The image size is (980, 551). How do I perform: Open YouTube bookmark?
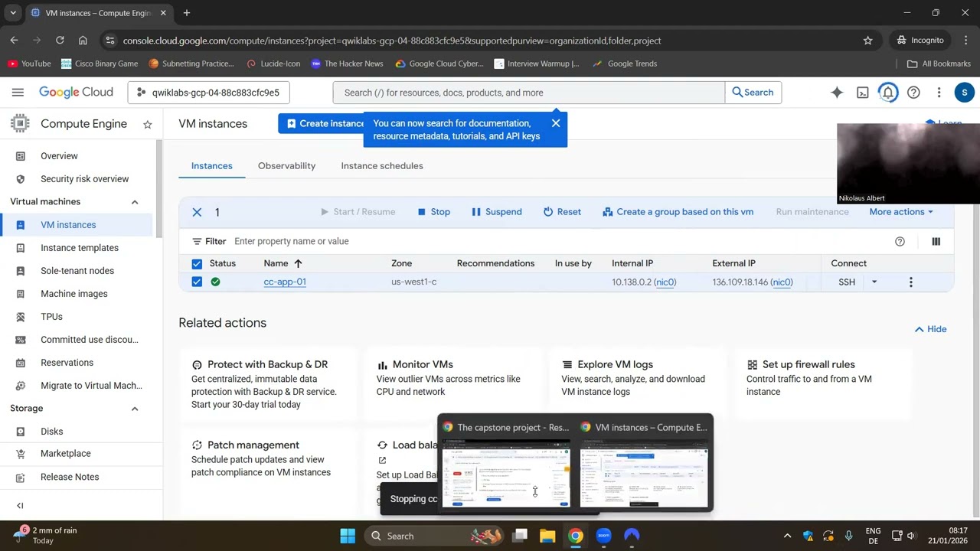pos(30,64)
